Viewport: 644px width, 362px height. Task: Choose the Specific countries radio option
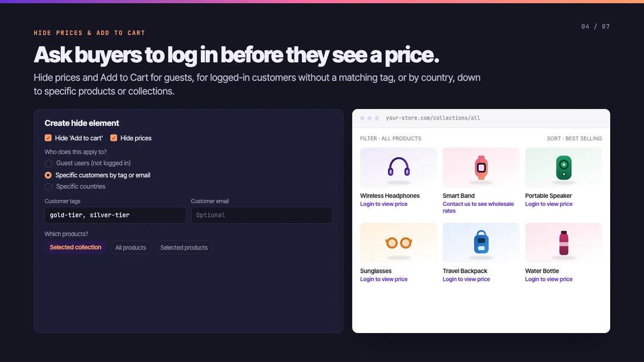pyautogui.click(x=48, y=187)
